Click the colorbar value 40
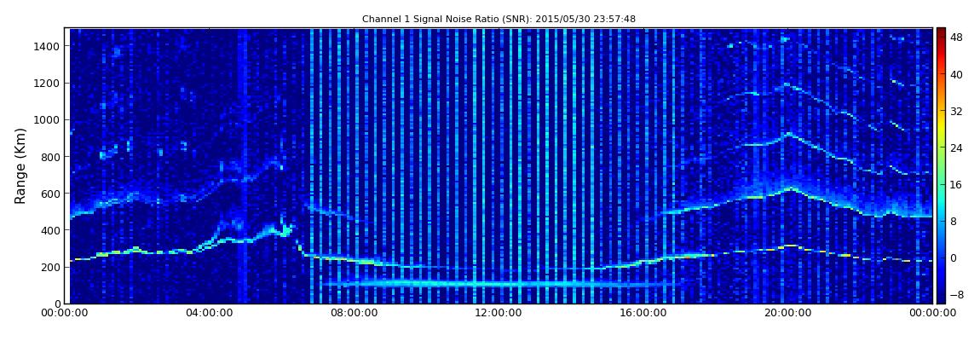The height and width of the screenshot is (347, 980). (x=956, y=75)
